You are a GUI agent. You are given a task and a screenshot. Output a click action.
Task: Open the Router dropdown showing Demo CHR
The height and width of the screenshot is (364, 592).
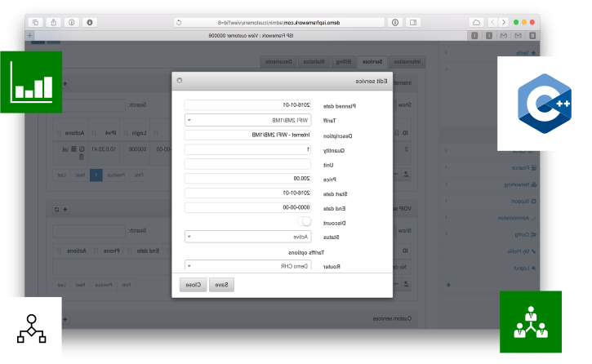point(247,266)
